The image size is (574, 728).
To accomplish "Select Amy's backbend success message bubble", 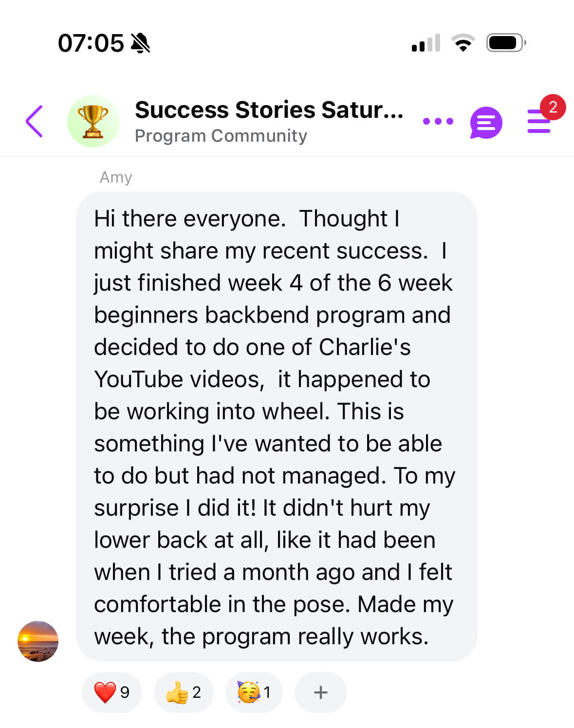I will [276, 426].
